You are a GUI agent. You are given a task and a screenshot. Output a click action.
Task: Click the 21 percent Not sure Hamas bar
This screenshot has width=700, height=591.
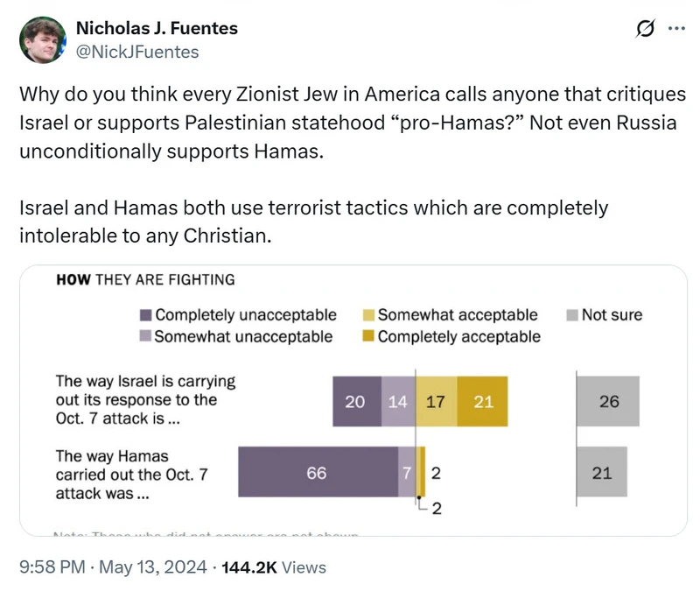(602, 473)
